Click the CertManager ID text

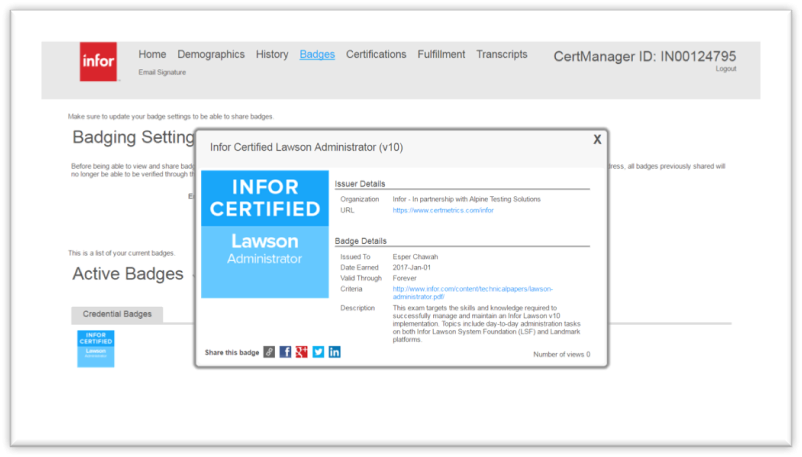pos(644,56)
